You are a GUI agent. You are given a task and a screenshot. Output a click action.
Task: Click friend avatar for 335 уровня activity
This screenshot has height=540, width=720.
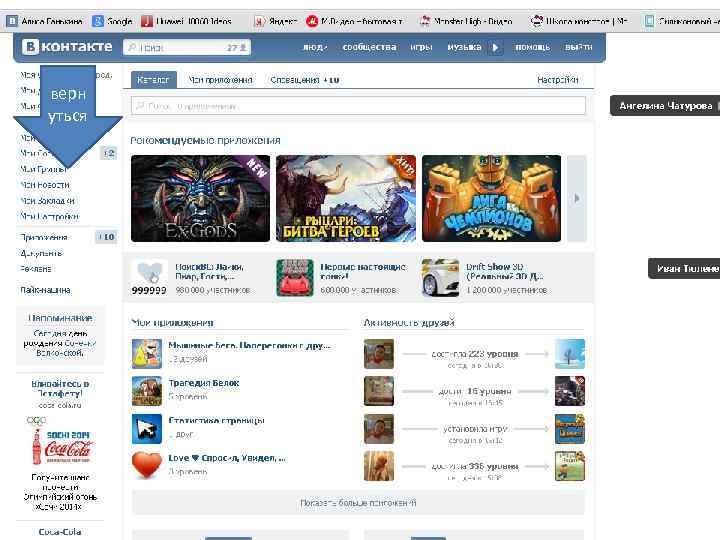[379, 466]
